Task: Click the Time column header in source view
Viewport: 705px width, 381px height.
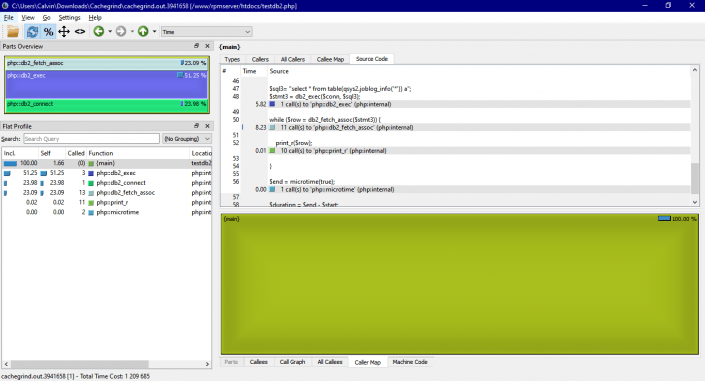Action: [254, 71]
